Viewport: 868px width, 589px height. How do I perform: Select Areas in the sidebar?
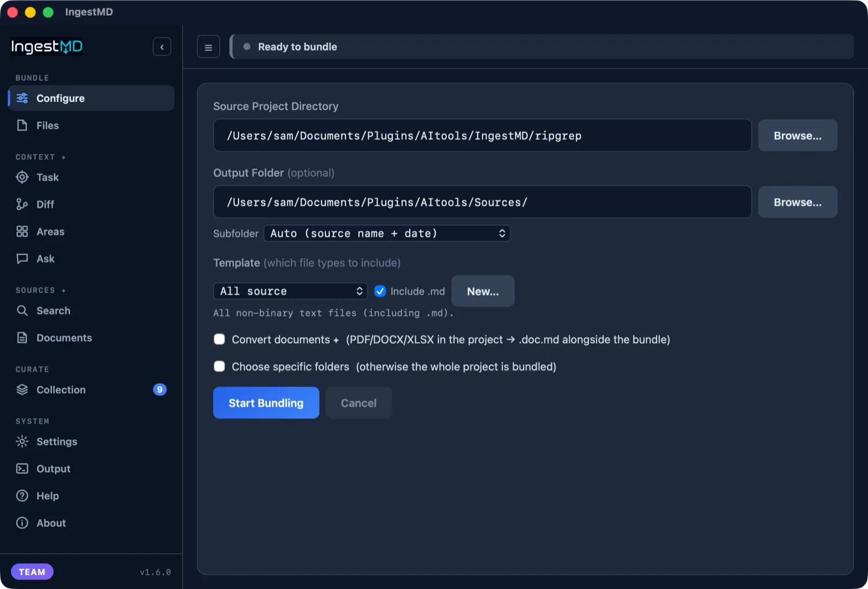91,231
